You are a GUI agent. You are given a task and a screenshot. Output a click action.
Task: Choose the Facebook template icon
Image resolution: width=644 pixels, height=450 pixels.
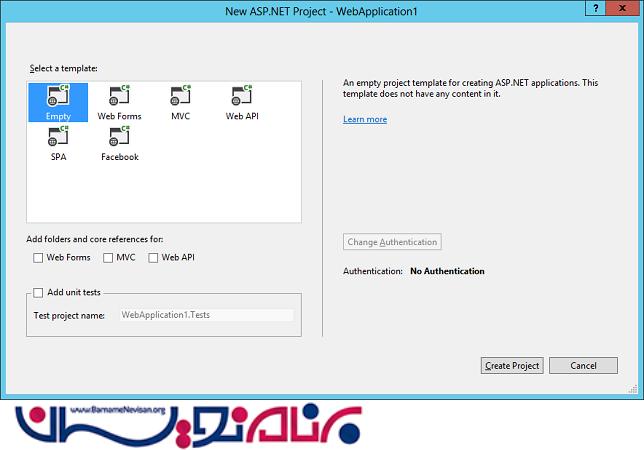120,143
